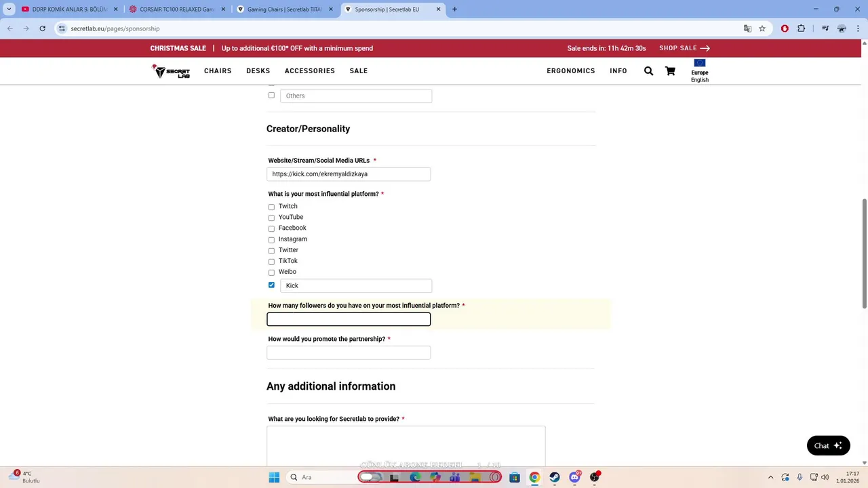868x488 pixels.
Task: Click the promote the partnership field
Action: pos(349,352)
